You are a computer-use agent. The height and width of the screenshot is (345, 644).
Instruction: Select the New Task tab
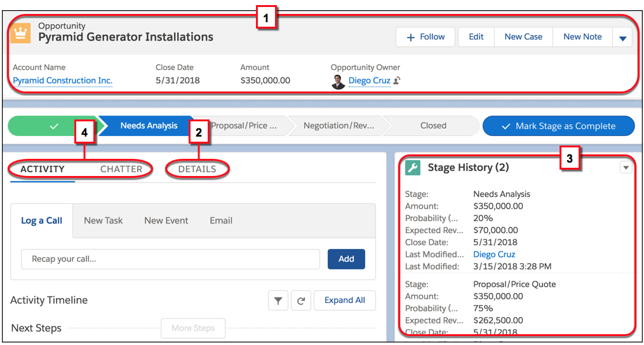coord(104,221)
